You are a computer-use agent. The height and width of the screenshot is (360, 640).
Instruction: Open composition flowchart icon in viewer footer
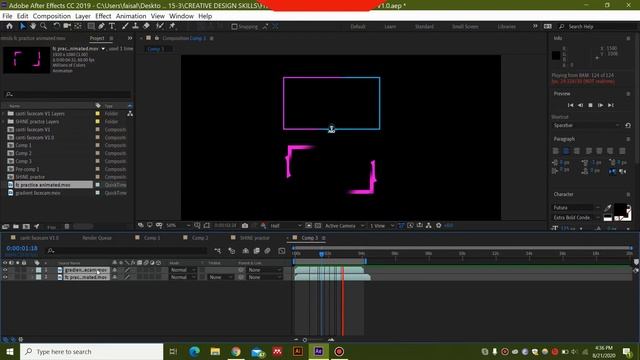coord(429,225)
